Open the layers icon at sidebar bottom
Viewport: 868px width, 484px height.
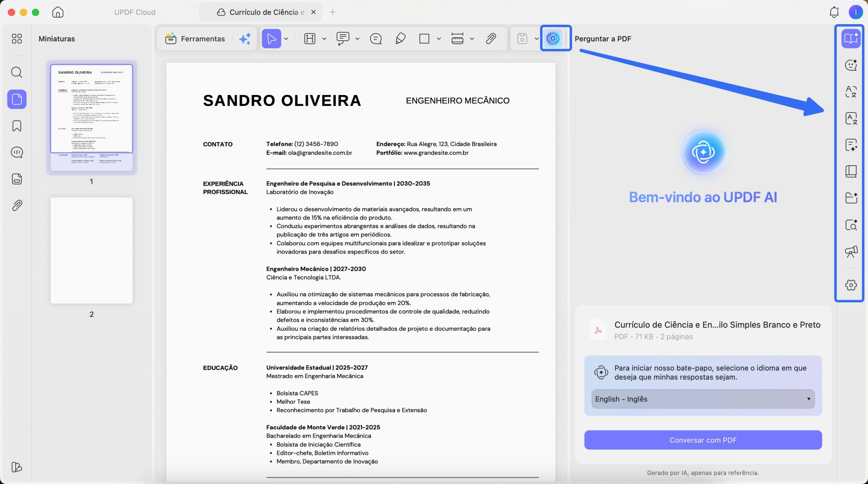(17, 467)
